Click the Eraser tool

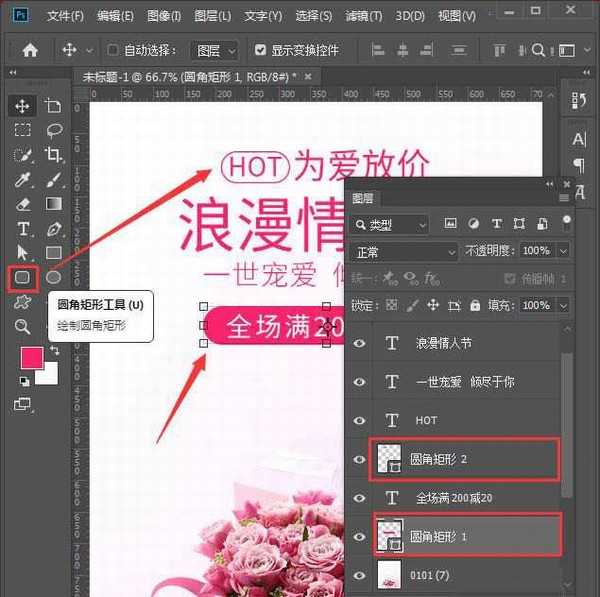(22, 204)
